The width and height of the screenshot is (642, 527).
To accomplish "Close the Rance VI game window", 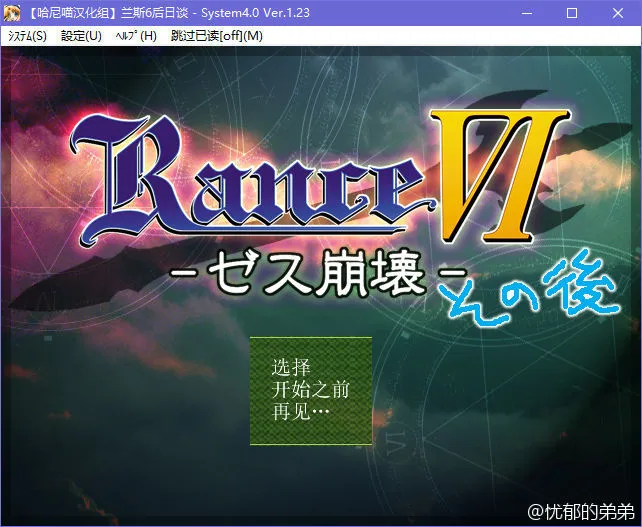I will click(x=618, y=13).
